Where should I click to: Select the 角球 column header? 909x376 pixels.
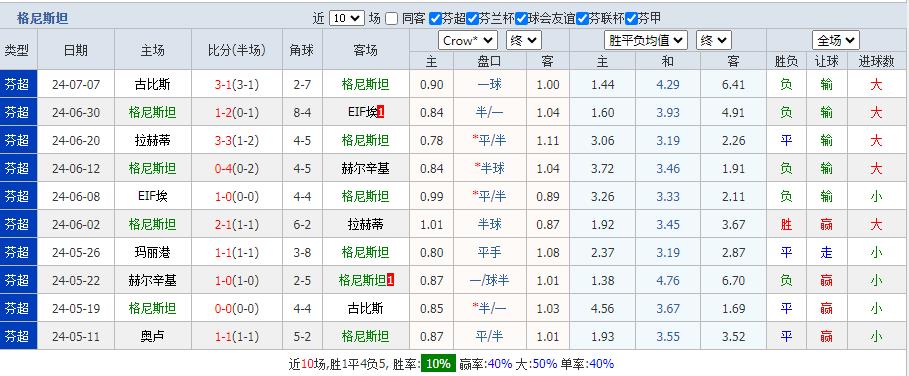point(302,50)
